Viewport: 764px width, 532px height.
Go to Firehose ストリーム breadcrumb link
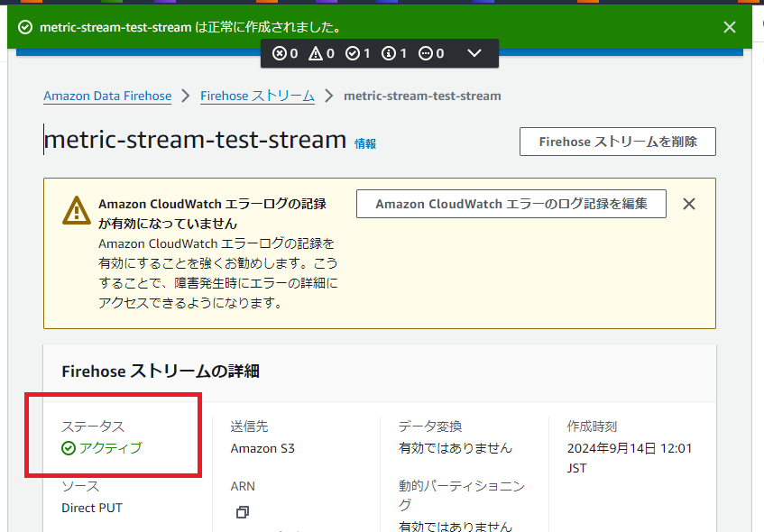(257, 96)
